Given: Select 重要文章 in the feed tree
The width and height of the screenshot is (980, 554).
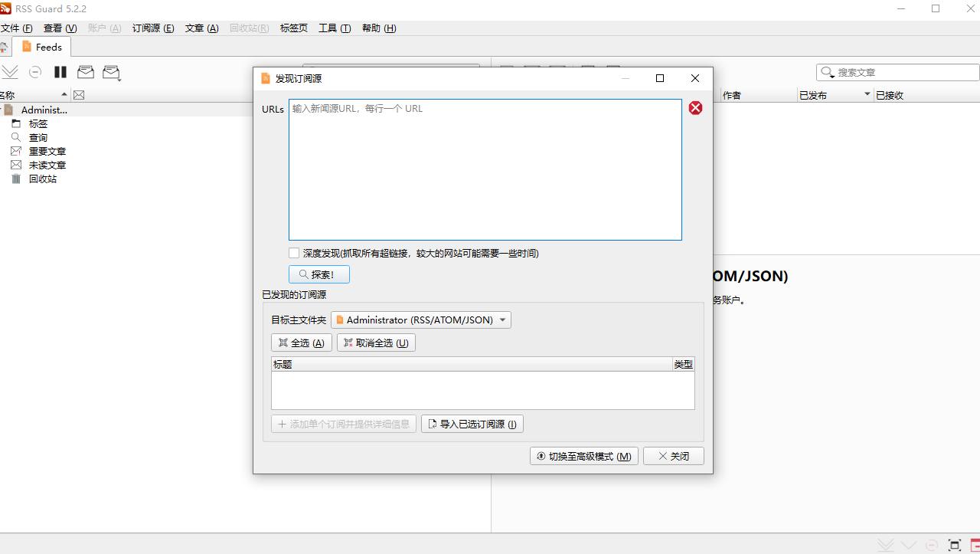Looking at the screenshot, I should [47, 151].
